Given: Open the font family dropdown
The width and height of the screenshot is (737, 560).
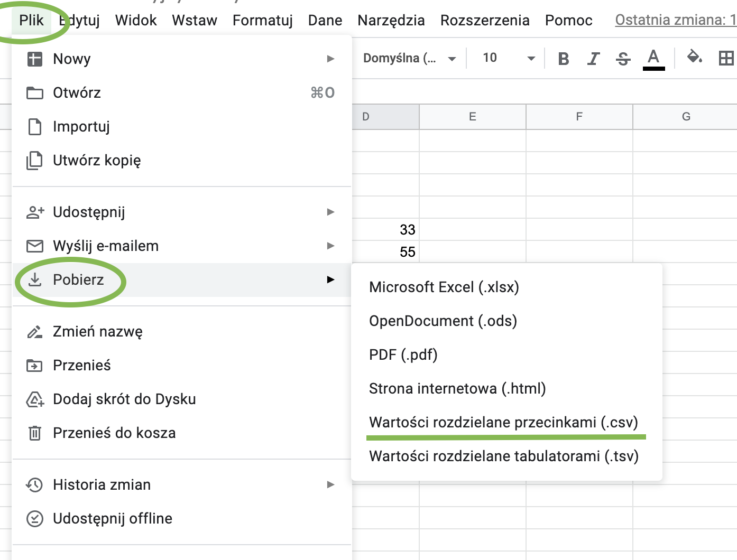Looking at the screenshot, I should tap(409, 58).
